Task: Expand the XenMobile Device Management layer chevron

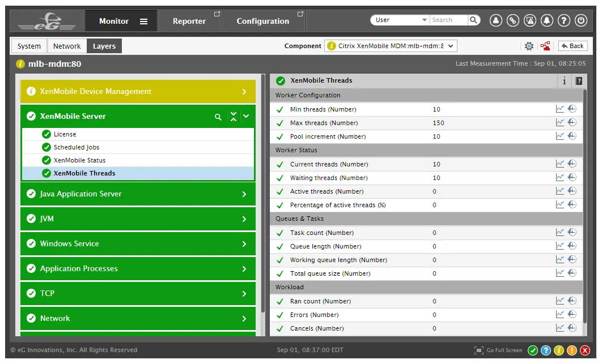Action: pos(244,92)
